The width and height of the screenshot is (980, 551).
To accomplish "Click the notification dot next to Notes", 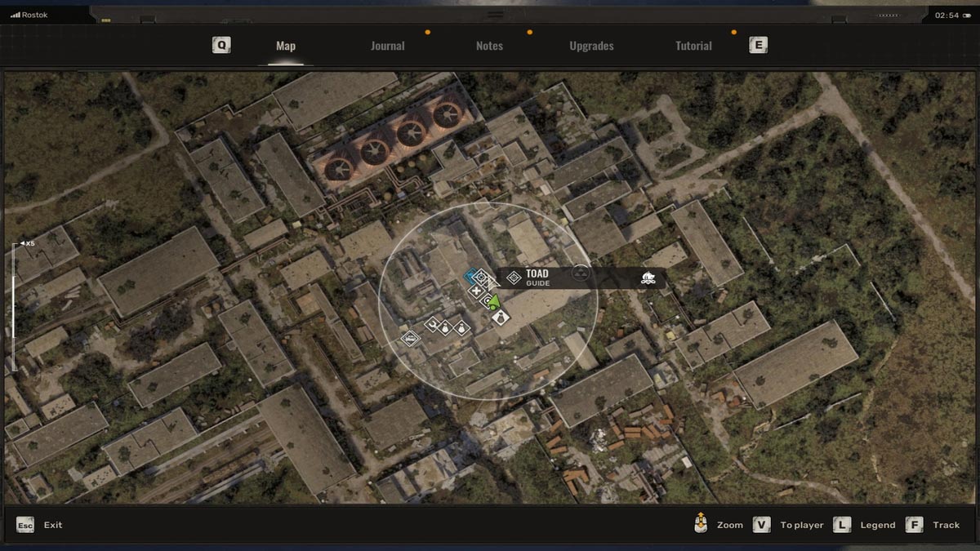I will pos(529,31).
